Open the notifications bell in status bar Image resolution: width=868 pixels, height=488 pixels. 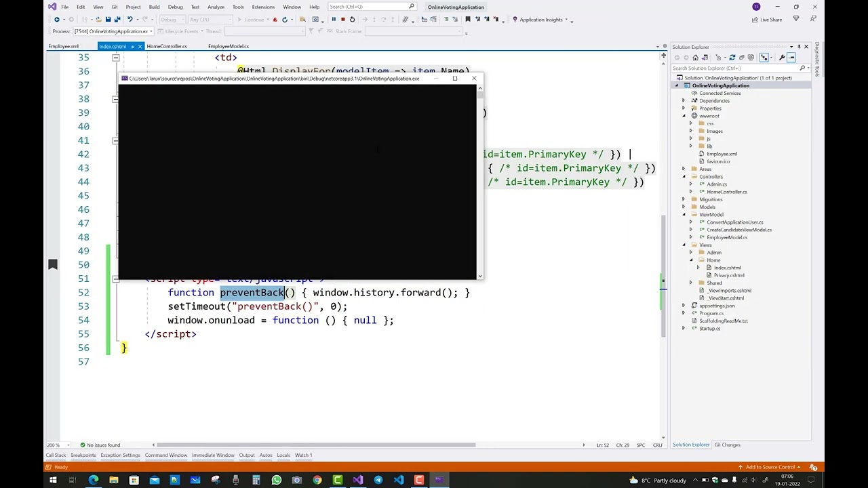tap(813, 467)
